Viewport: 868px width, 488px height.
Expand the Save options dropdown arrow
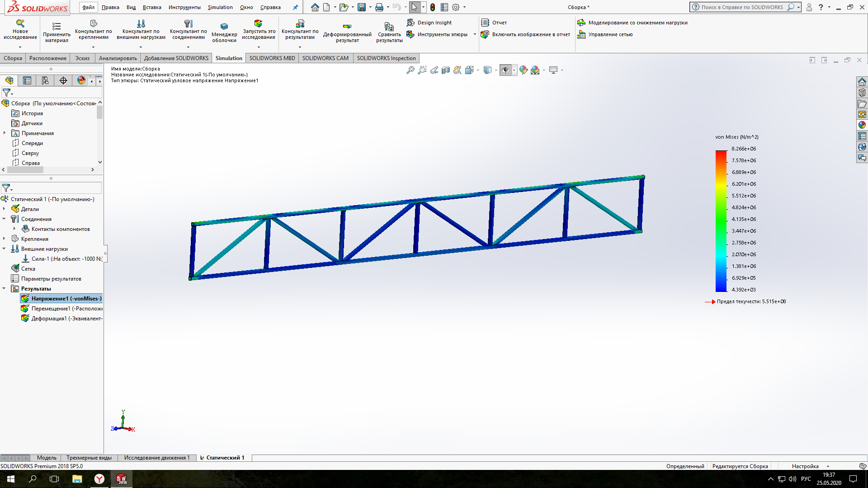tap(370, 7)
